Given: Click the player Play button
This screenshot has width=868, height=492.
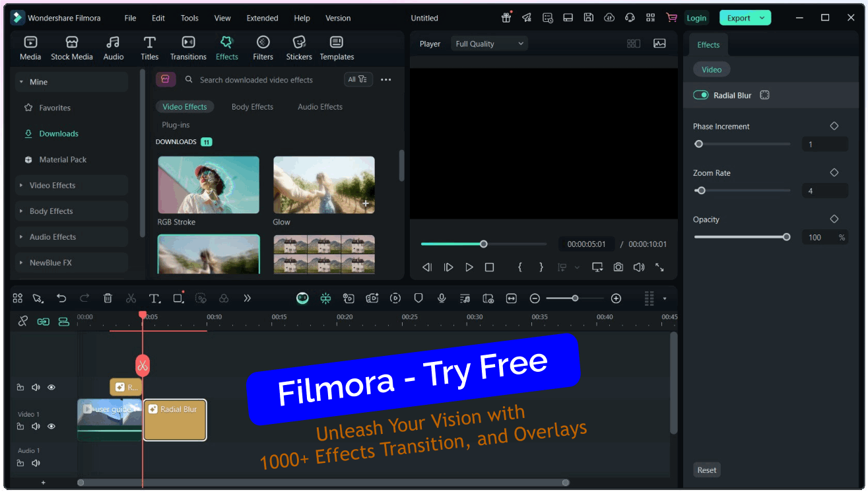Looking at the screenshot, I should point(469,267).
